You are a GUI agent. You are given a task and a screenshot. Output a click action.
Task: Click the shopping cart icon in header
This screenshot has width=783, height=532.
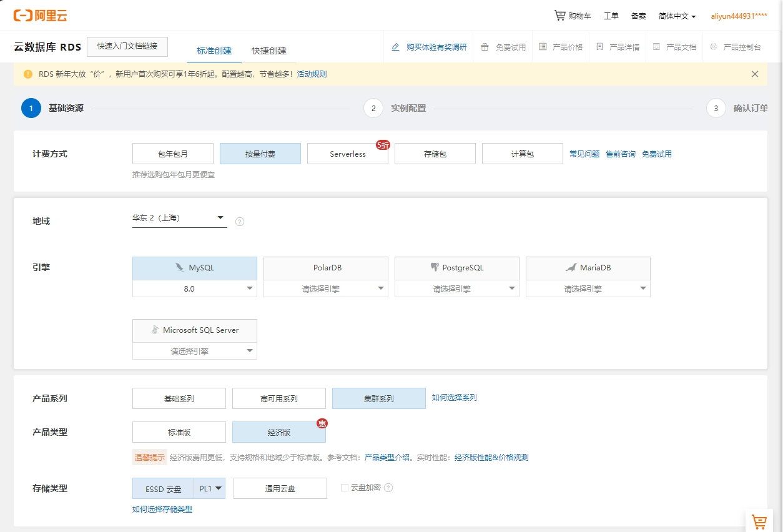point(560,16)
